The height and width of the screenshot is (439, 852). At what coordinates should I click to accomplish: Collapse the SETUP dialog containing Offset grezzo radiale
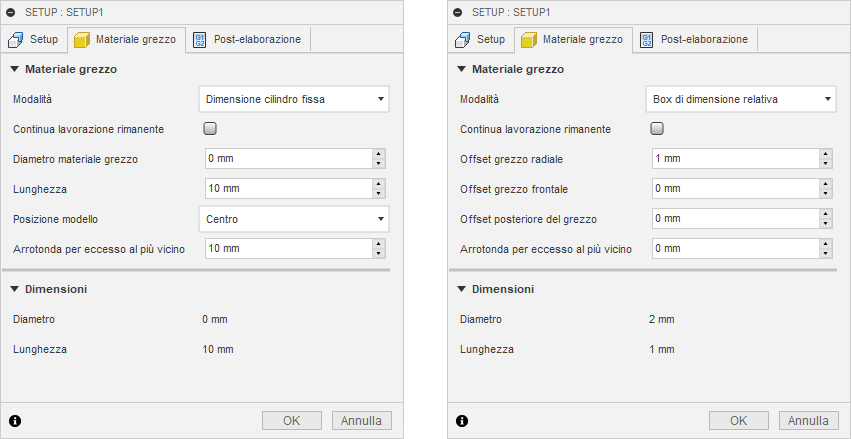[x=458, y=11]
